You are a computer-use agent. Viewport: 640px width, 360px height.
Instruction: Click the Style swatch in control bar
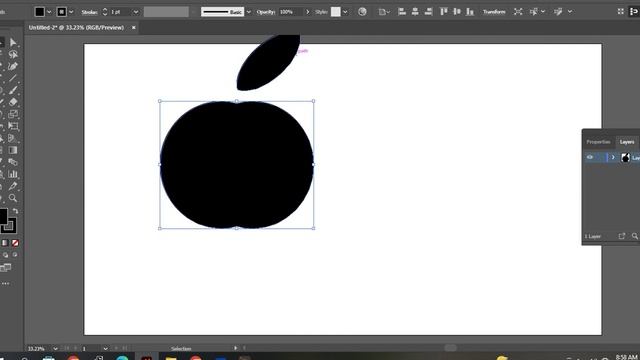[x=336, y=12]
